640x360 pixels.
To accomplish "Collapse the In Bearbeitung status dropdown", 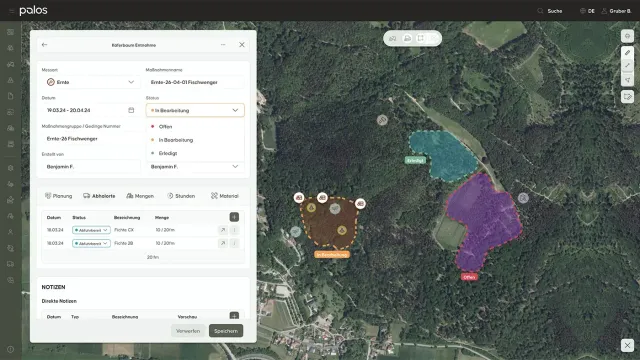I will [x=195, y=110].
